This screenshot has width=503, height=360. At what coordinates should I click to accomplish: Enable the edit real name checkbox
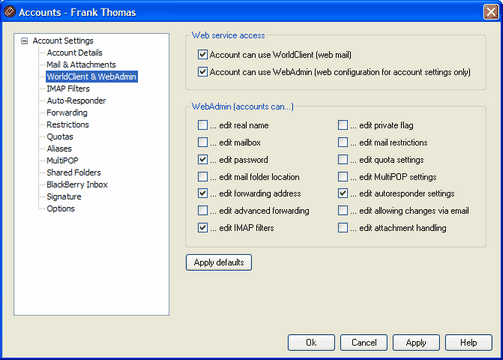[203, 125]
